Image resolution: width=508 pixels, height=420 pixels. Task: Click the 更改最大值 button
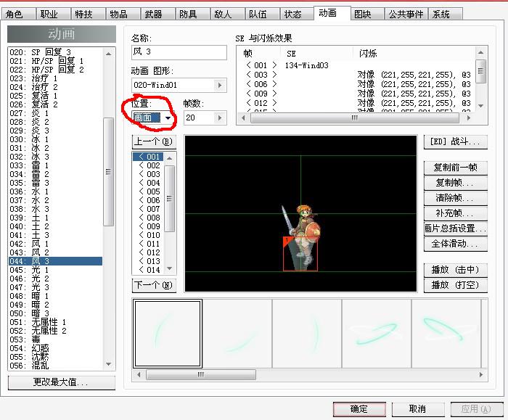pyautogui.click(x=61, y=382)
